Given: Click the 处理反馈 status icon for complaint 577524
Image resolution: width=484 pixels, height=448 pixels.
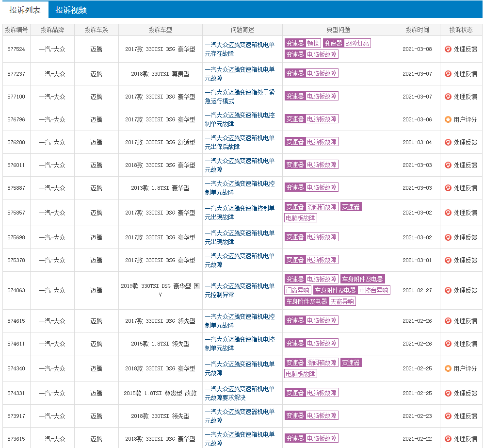Looking at the screenshot, I should pos(448,49).
